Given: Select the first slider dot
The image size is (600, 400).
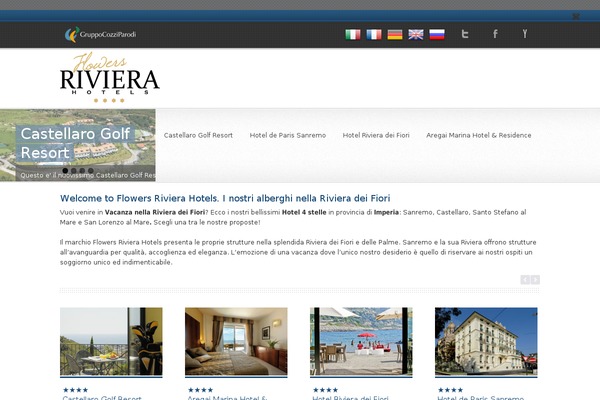Looking at the screenshot, I should pos(65,171).
